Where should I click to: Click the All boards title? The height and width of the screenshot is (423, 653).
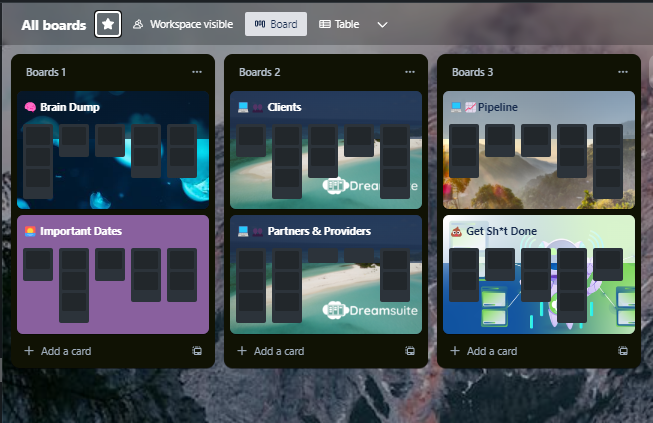click(x=54, y=25)
